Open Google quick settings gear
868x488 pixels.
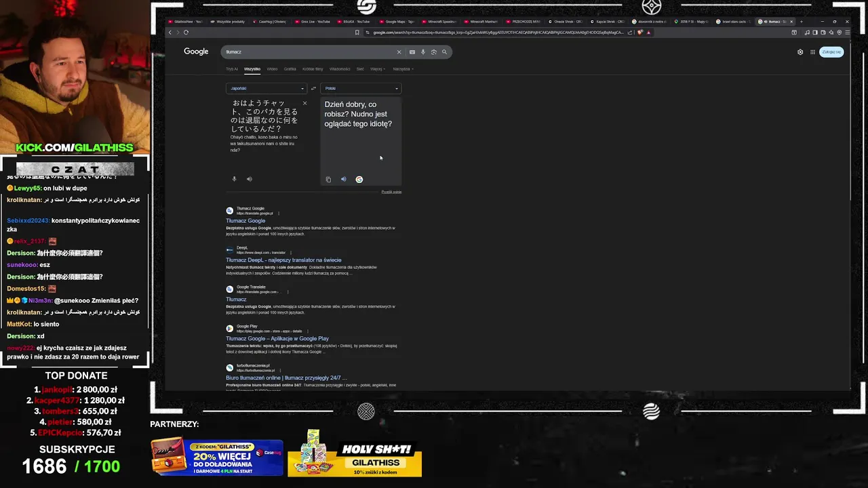(800, 52)
